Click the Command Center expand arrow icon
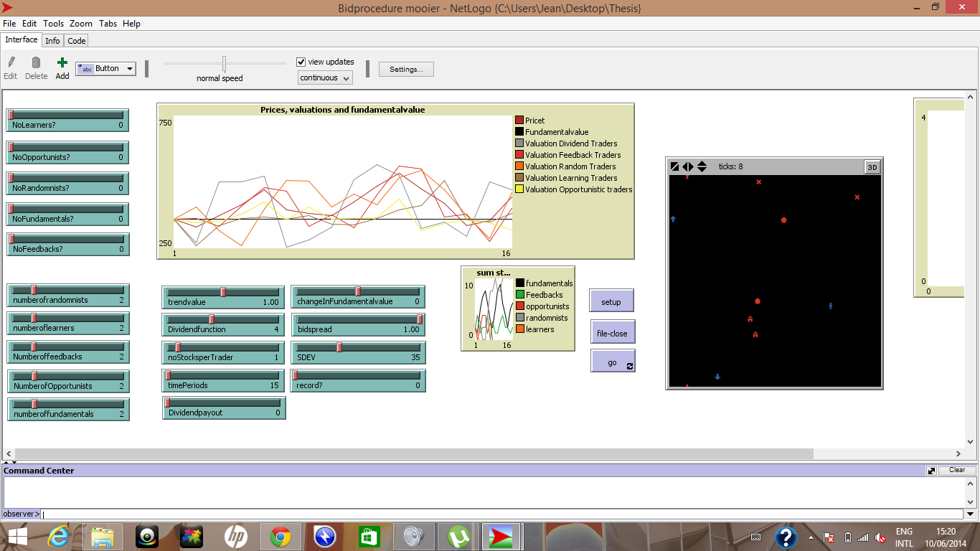The image size is (980, 551). coord(931,471)
